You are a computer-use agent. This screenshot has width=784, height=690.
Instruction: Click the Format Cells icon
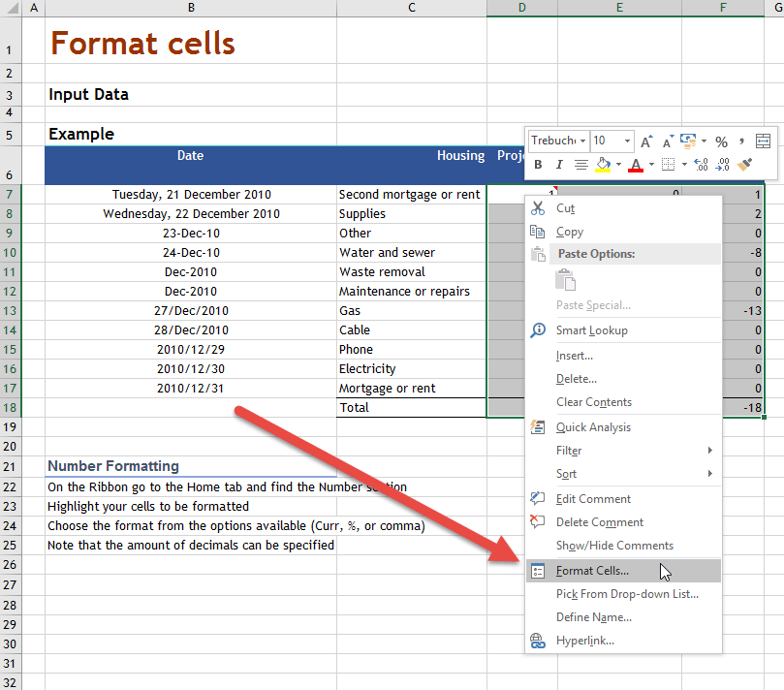coord(538,571)
